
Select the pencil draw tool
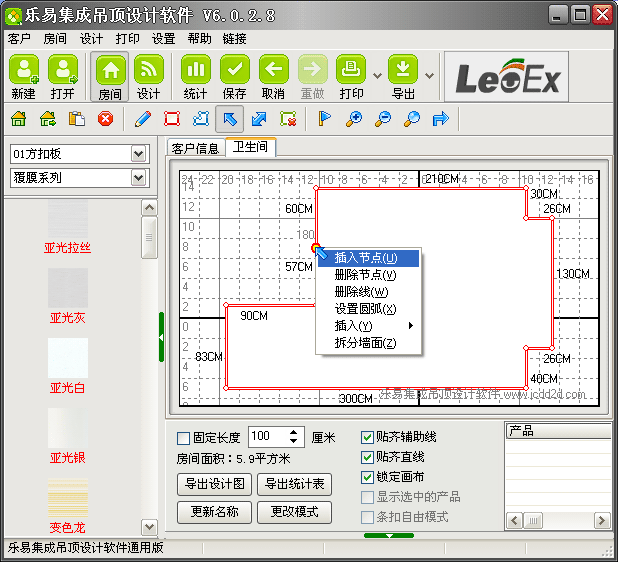142,119
